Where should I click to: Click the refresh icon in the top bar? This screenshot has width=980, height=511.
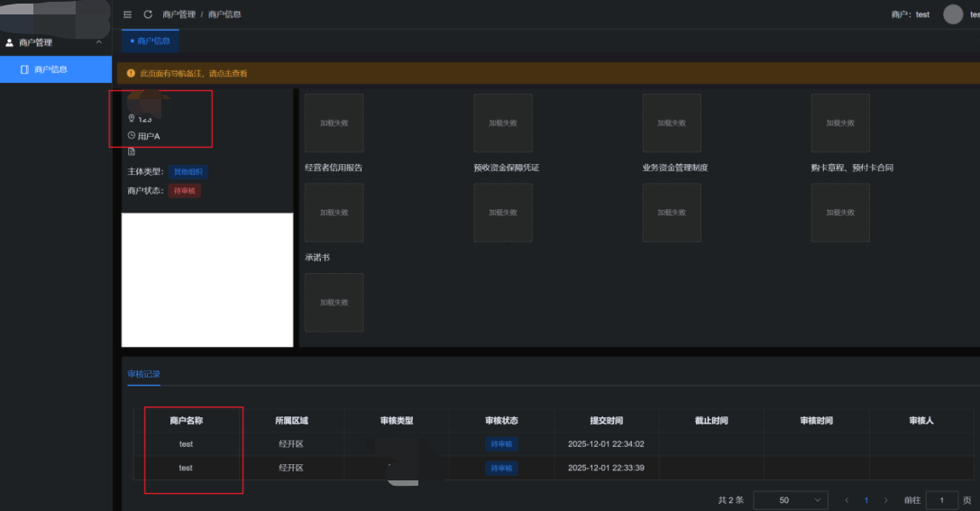tap(148, 14)
